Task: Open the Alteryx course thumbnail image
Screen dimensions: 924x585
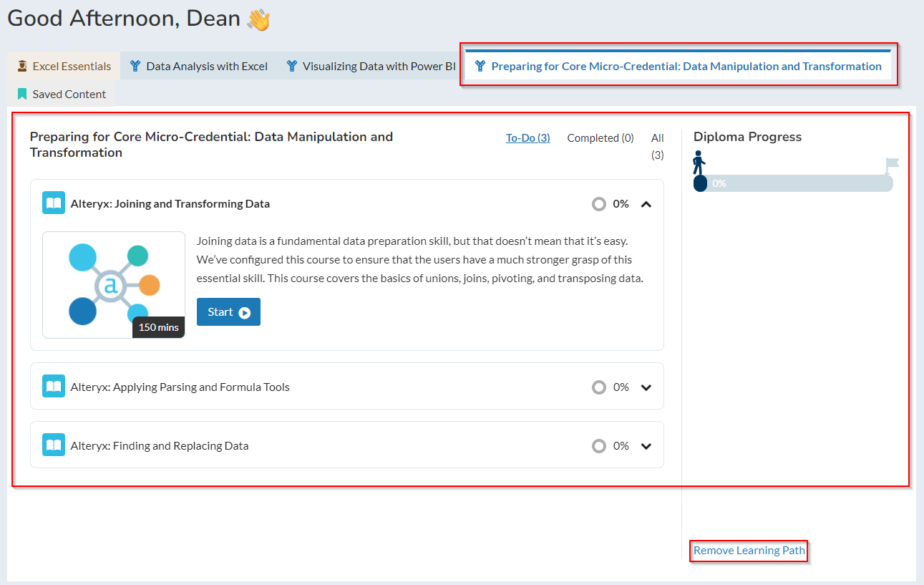Action: (x=114, y=285)
